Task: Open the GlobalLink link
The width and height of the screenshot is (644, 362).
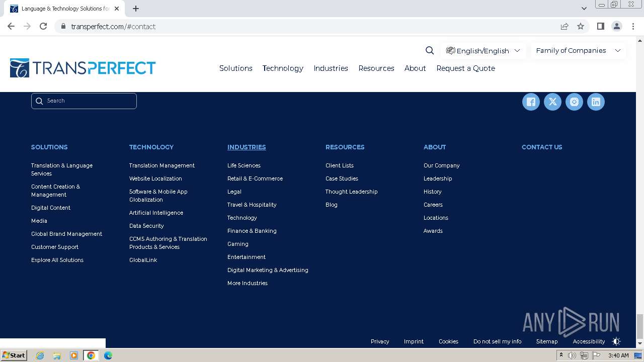Action: tap(143, 260)
